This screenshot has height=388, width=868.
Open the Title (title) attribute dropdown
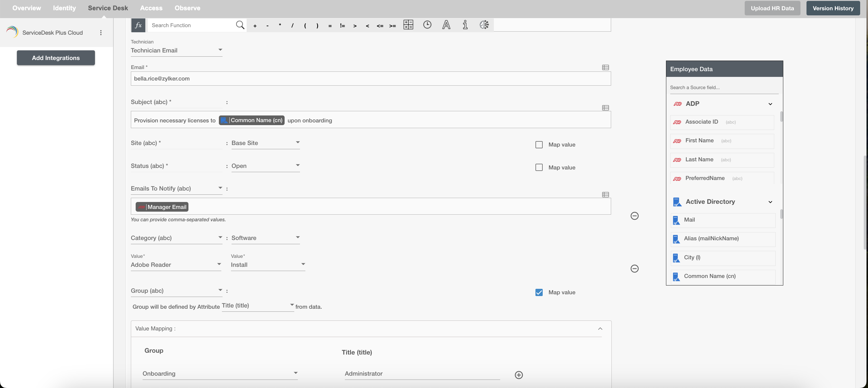coord(258,306)
